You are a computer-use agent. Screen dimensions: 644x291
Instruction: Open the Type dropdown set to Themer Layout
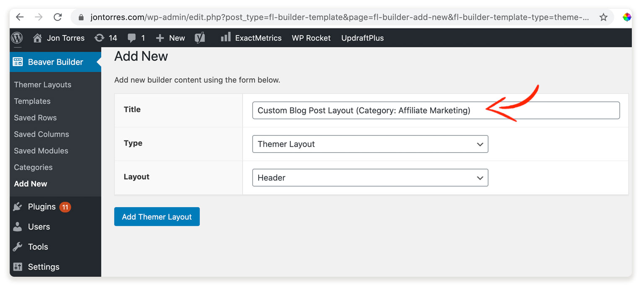(370, 144)
